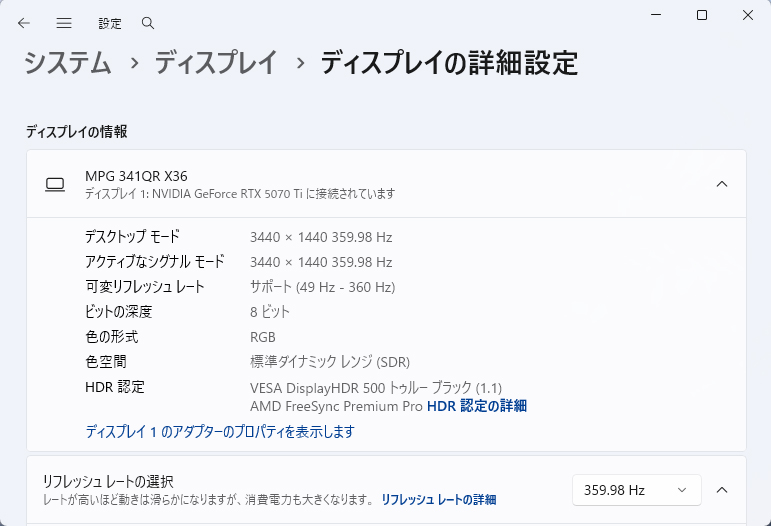
Task: Open リフレッシュ レートの詳細 link
Action: click(439, 500)
